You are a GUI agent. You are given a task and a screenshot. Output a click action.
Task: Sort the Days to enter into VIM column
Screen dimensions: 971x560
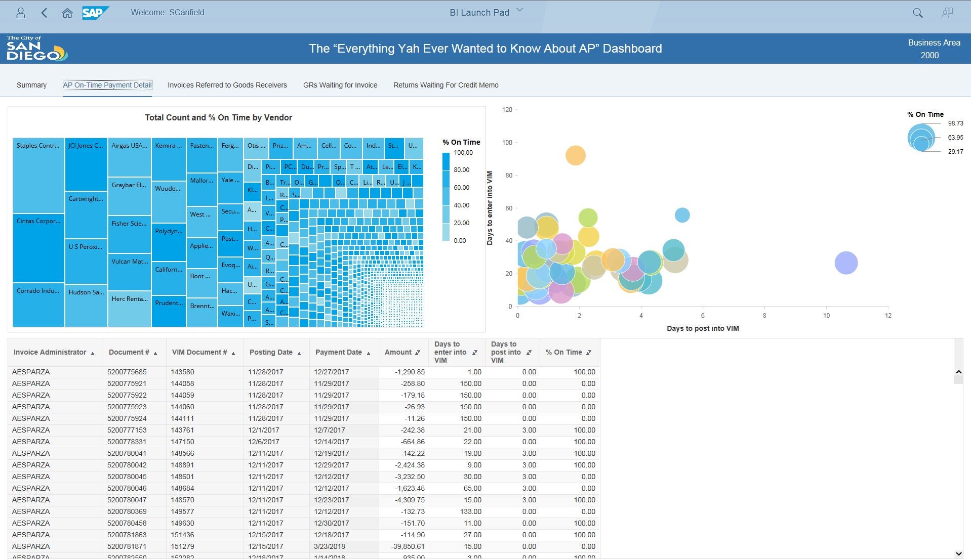475,352
